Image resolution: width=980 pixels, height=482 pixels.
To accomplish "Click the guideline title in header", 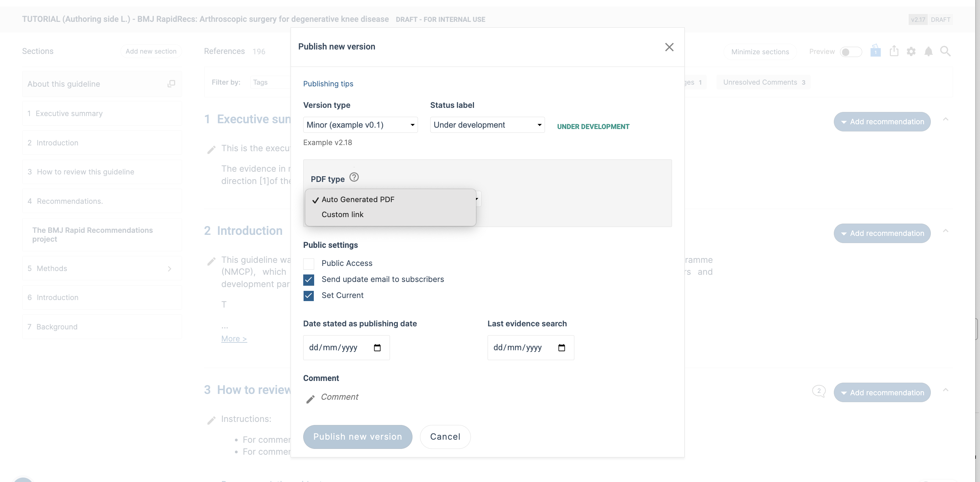I will pyautogui.click(x=206, y=19).
